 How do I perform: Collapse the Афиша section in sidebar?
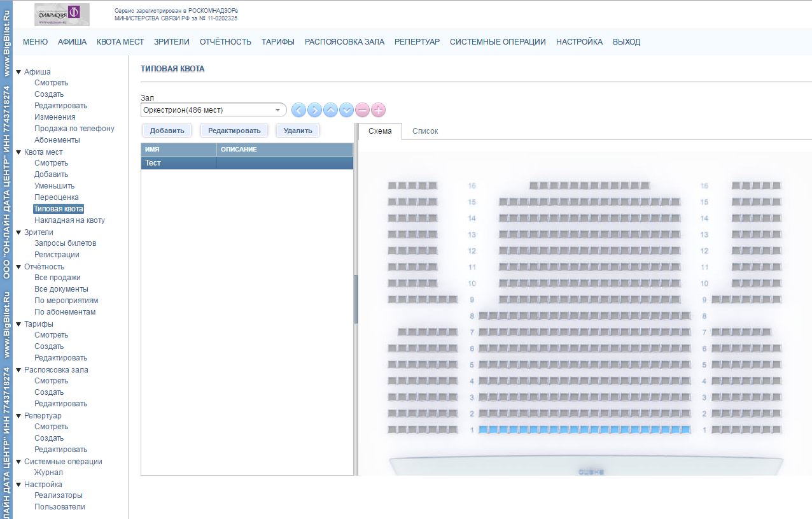[19, 72]
